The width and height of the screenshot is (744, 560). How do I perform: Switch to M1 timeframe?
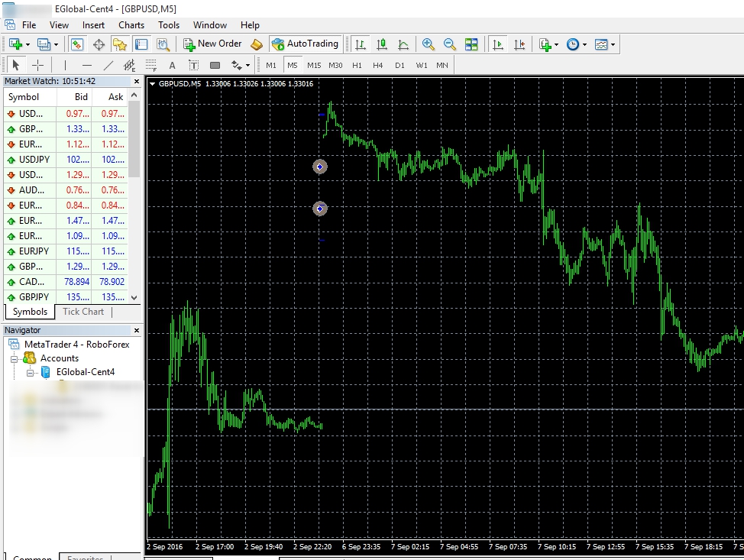click(271, 65)
